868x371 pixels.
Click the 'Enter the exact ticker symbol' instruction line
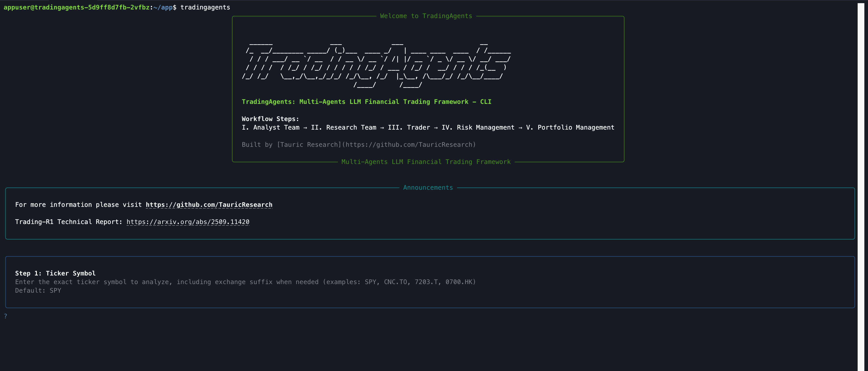(245, 282)
